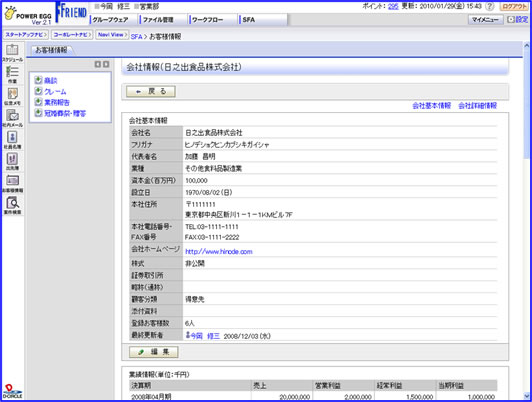Open the 商談 link

coord(51,80)
